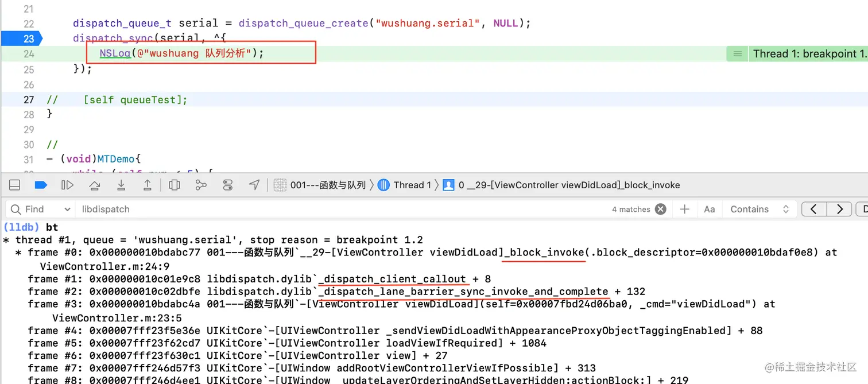Click the MTDemo method declaration
Viewport: 868px width, 384px height.
(94, 159)
